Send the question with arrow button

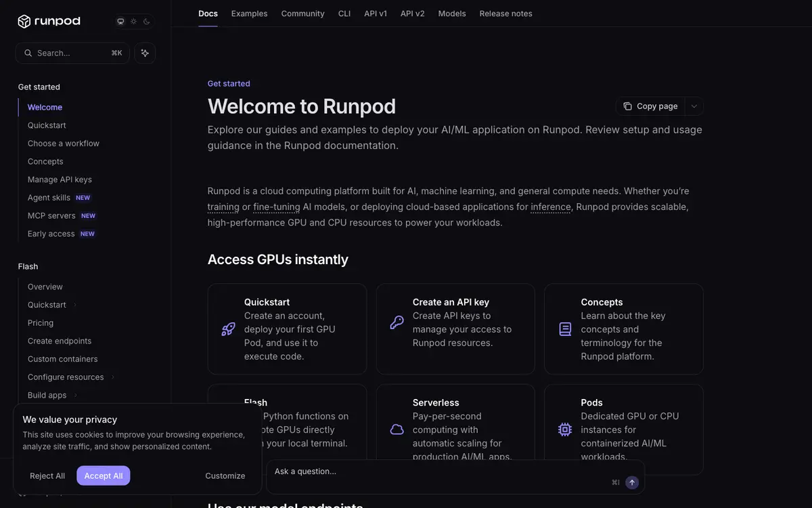(x=632, y=482)
